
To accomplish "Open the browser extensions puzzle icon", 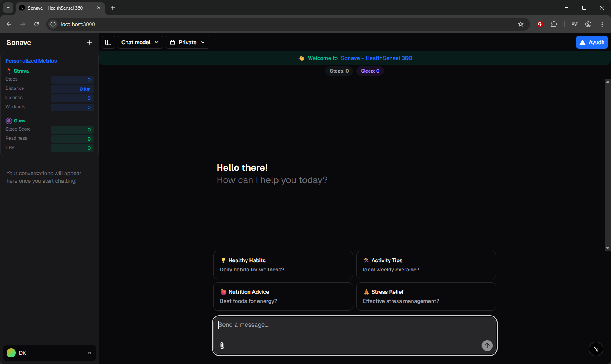I will coord(554,24).
